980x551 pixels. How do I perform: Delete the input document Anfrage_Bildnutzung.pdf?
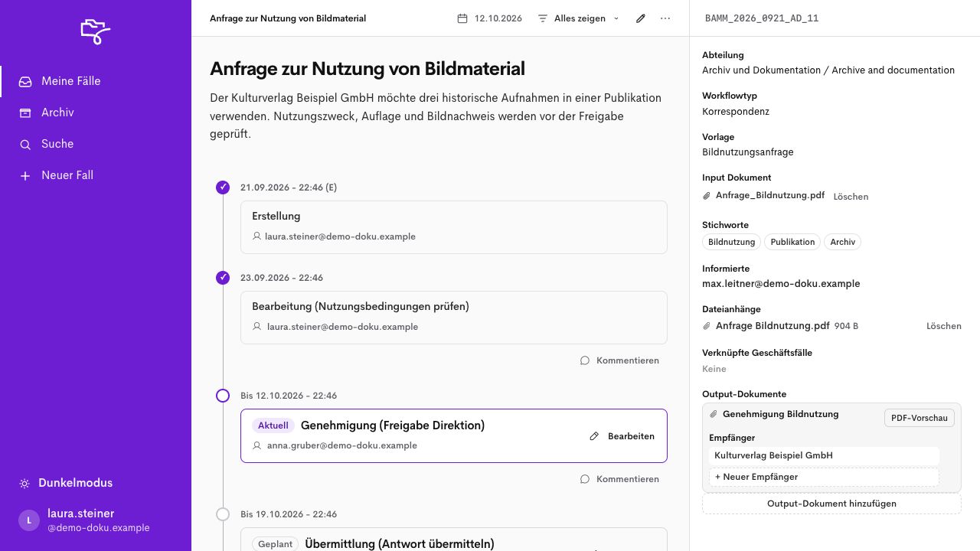point(851,197)
